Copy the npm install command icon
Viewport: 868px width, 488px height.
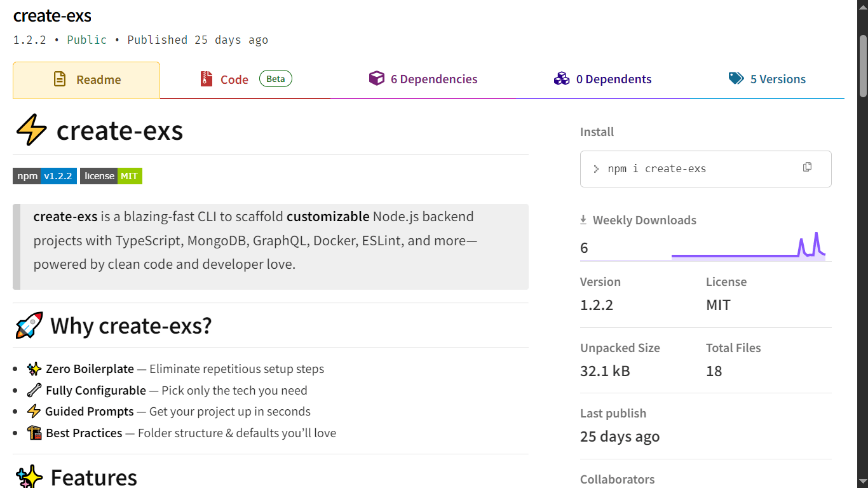click(807, 167)
